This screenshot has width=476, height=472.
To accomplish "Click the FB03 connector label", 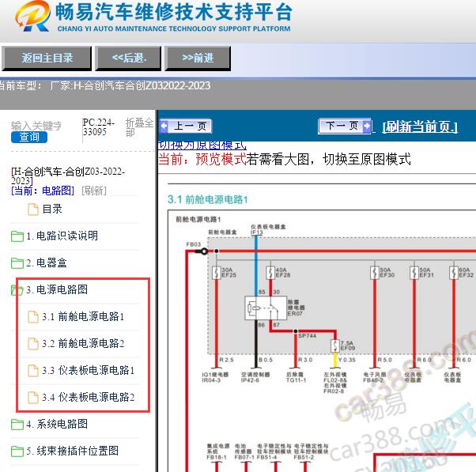I will [x=194, y=244].
